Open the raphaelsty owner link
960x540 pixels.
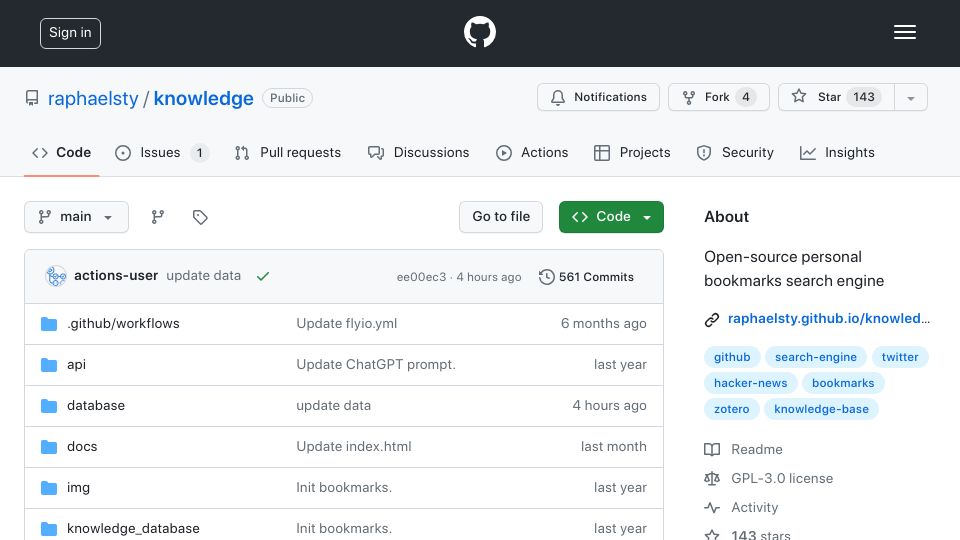(x=93, y=99)
